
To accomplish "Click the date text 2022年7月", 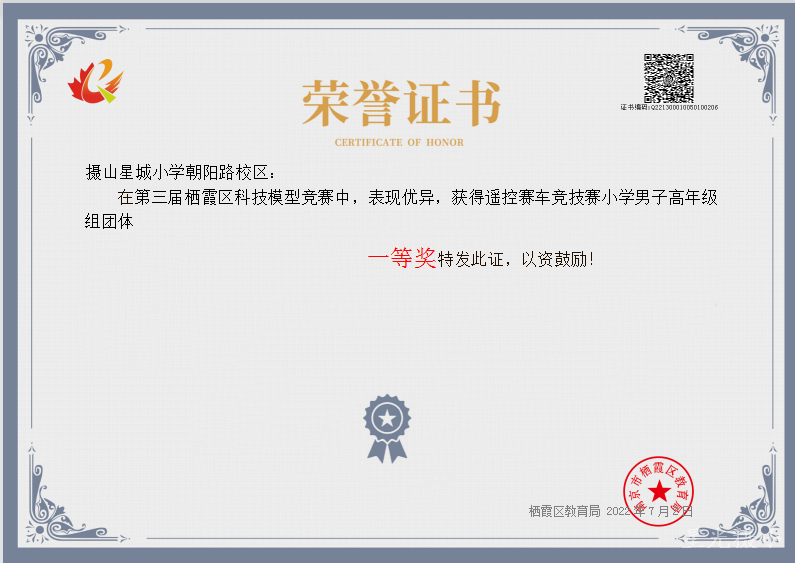I will point(638,511).
